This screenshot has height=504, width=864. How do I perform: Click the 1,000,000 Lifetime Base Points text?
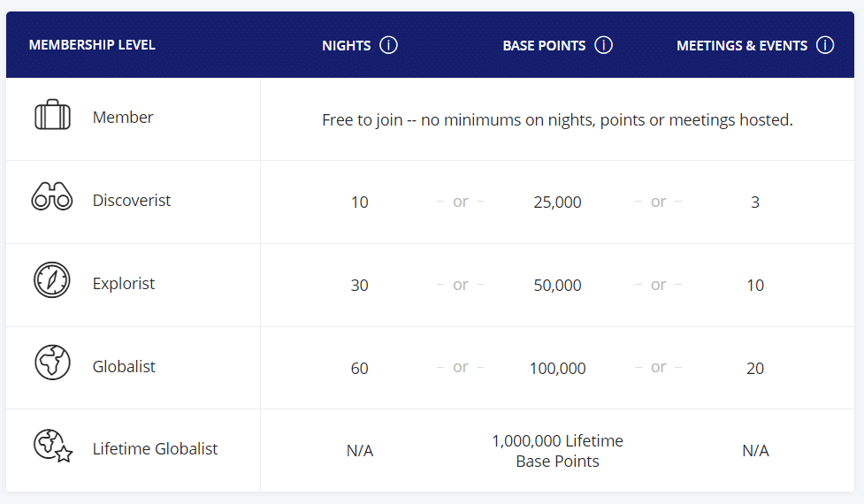557,451
